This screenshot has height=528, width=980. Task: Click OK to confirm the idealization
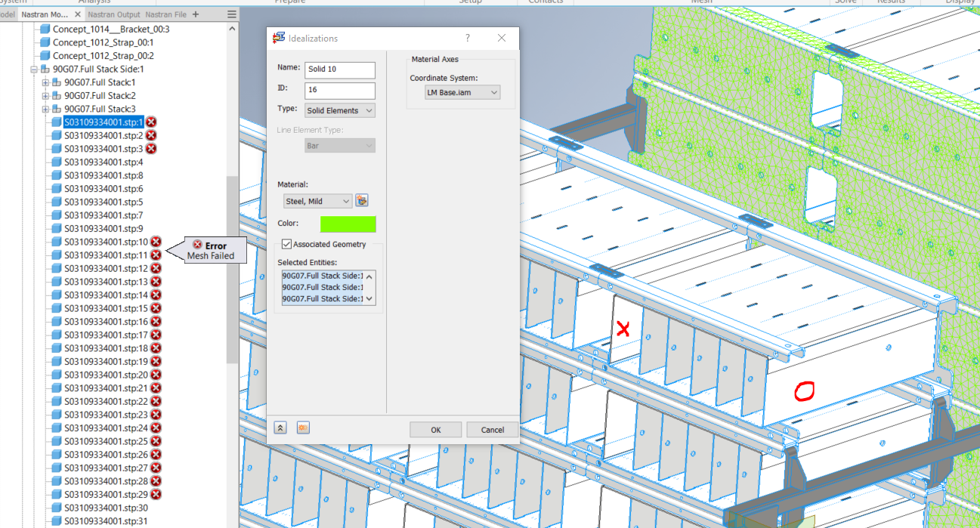tap(435, 429)
